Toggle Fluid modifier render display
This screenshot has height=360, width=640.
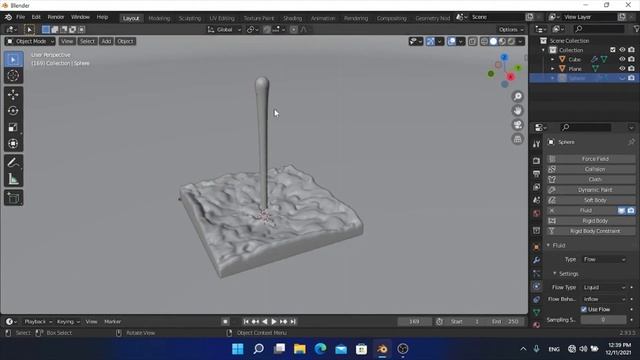coord(631,211)
